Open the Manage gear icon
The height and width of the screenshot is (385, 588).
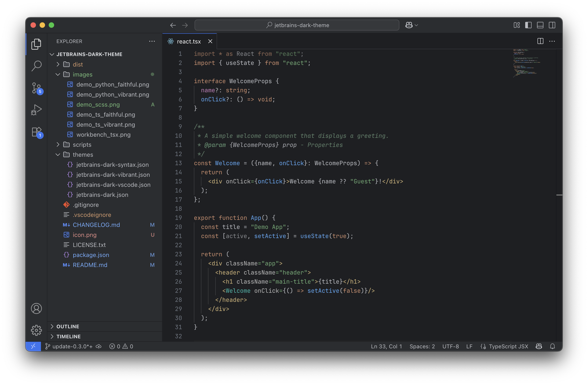[x=36, y=330]
